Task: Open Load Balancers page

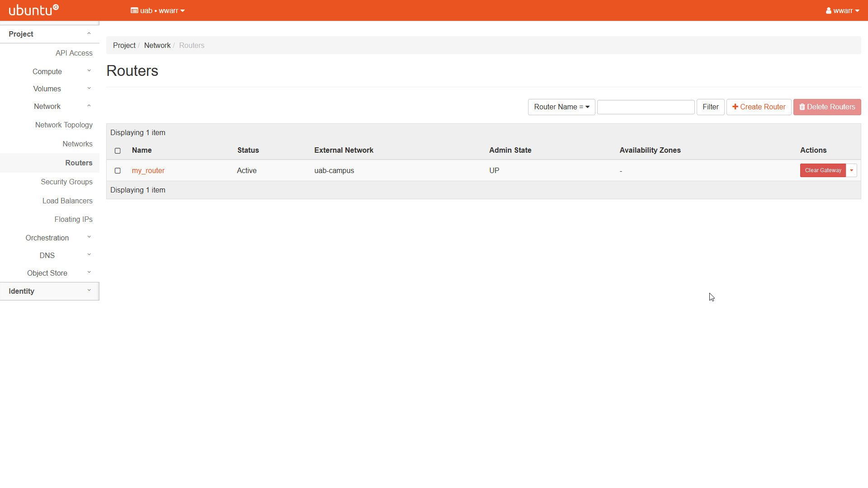Action: tap(67, 201)
